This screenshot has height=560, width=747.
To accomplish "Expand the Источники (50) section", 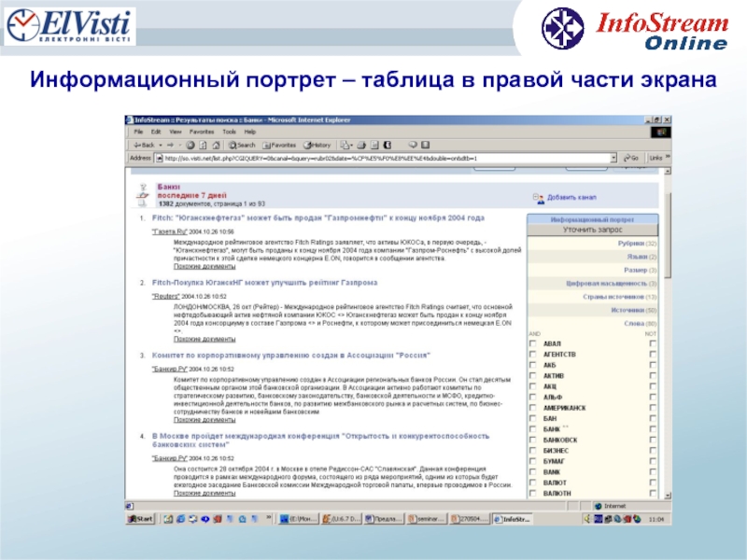I will (x=634, y=310).
